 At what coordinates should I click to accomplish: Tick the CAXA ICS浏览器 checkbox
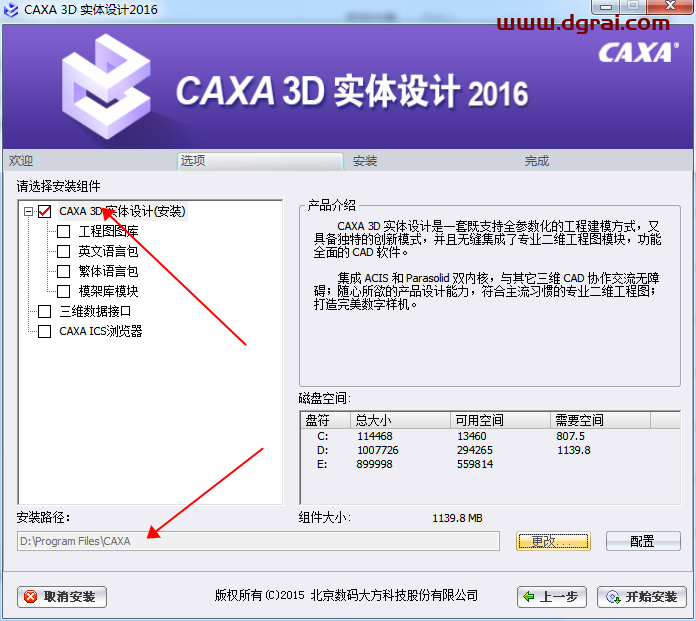point(44,331)
